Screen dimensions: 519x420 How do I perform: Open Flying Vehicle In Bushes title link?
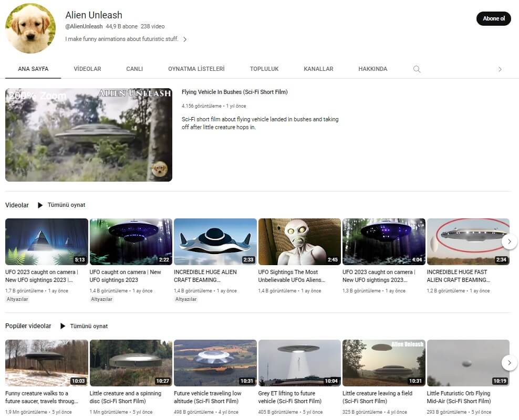pyautogui.click(x=234, y=92)
